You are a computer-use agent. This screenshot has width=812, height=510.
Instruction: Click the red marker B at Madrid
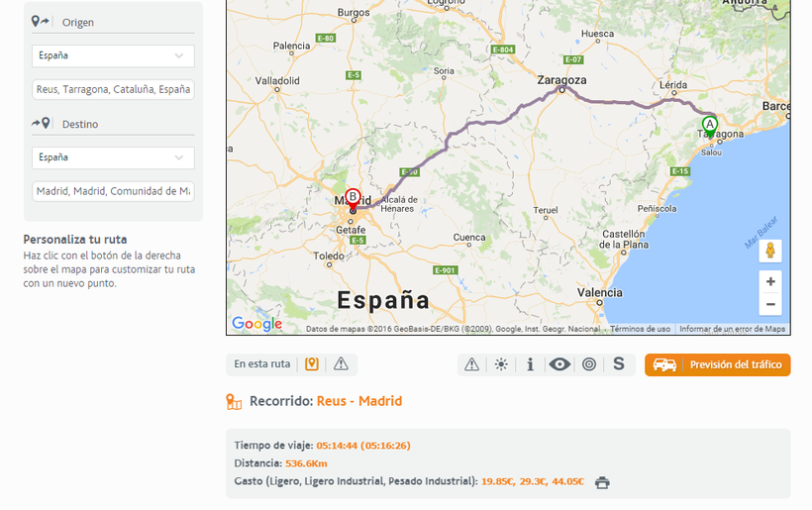[x=353, y=200]
